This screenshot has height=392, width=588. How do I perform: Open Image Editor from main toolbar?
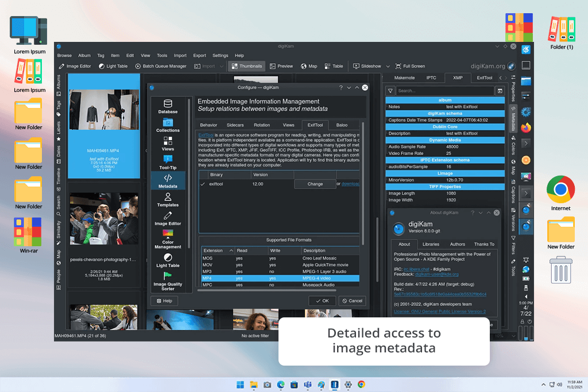75,67
